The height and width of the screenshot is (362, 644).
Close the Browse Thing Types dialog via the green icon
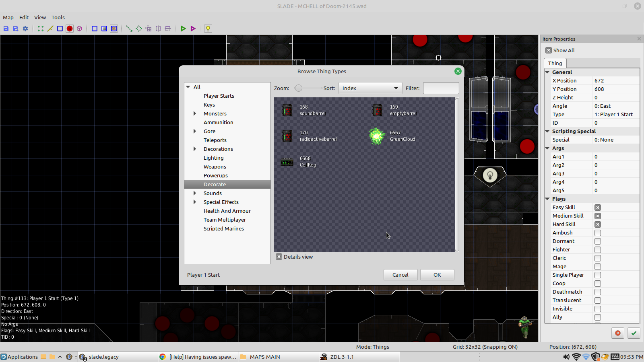pos(458,71)
